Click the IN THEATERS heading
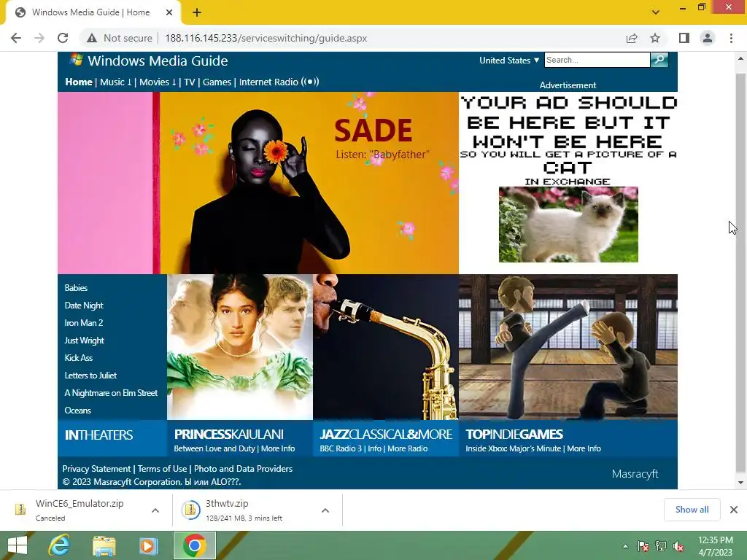Viewport: 747px width, 560px height. click(x=98, y=435)
